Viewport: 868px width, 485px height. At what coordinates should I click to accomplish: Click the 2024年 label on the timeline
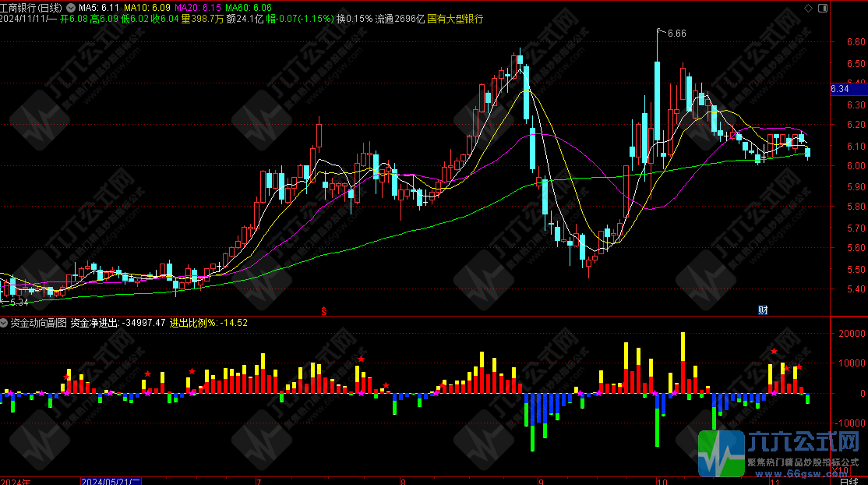16,481
